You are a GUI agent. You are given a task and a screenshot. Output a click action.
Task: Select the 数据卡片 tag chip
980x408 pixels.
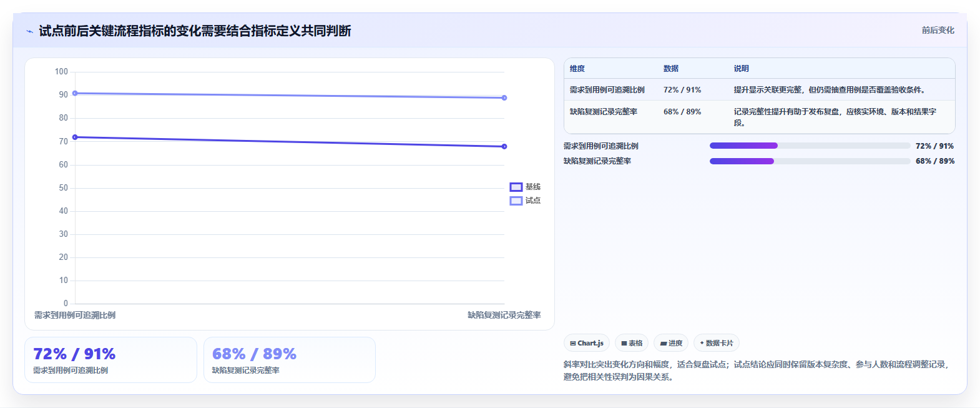(717, 343)
